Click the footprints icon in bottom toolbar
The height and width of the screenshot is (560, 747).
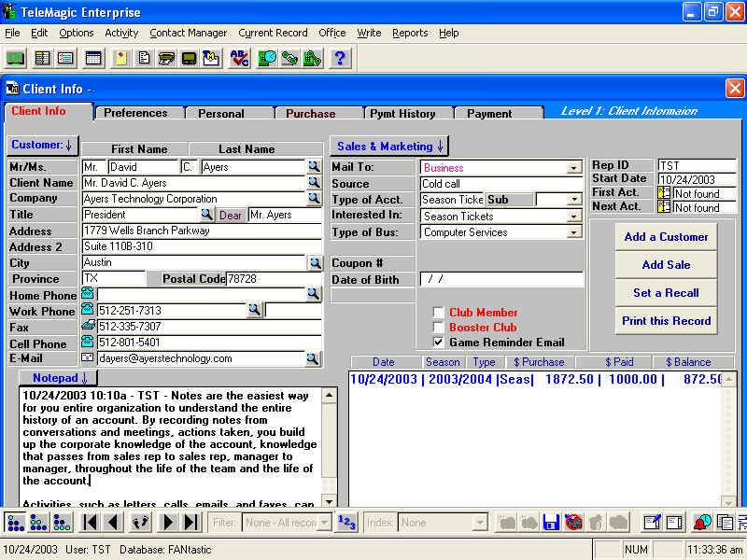[141, 523]
